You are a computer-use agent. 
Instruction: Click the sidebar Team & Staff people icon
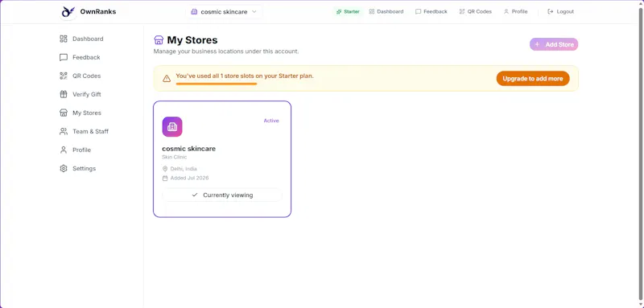[64, 131]
